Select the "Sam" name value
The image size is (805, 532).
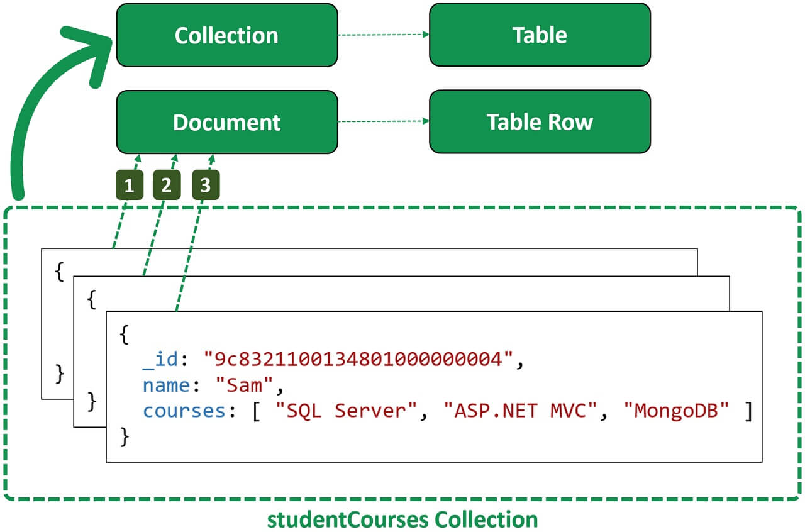tap(245, 385)
